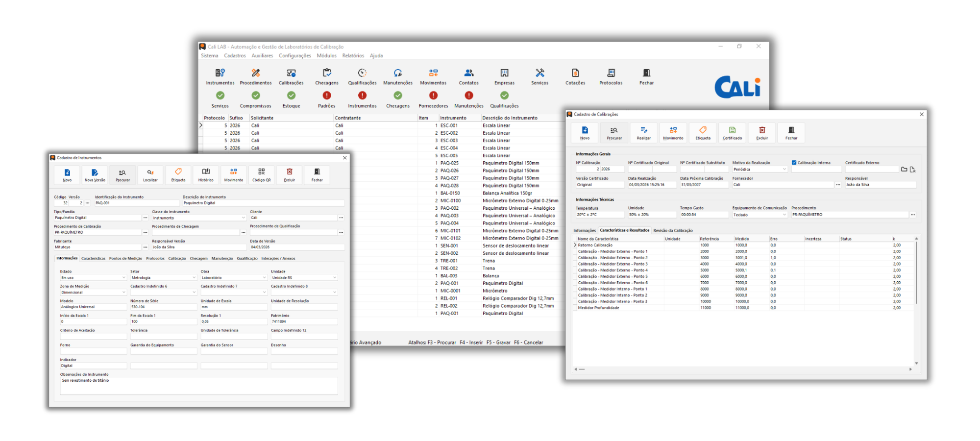Click Nova Versão icon
The image size is (980, 441).
(95, 174)
